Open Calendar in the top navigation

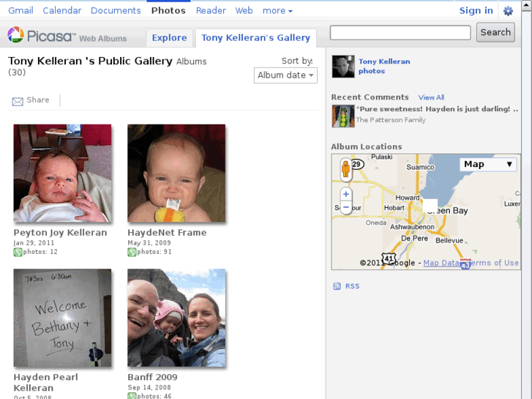(62, 11)
